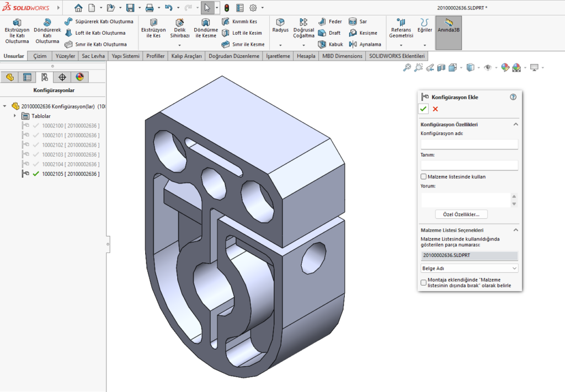Viewport: 565px width, 392px height.
Task: Open the Anında3B tool
Action: pyautogui.click(x=448, y=26)
